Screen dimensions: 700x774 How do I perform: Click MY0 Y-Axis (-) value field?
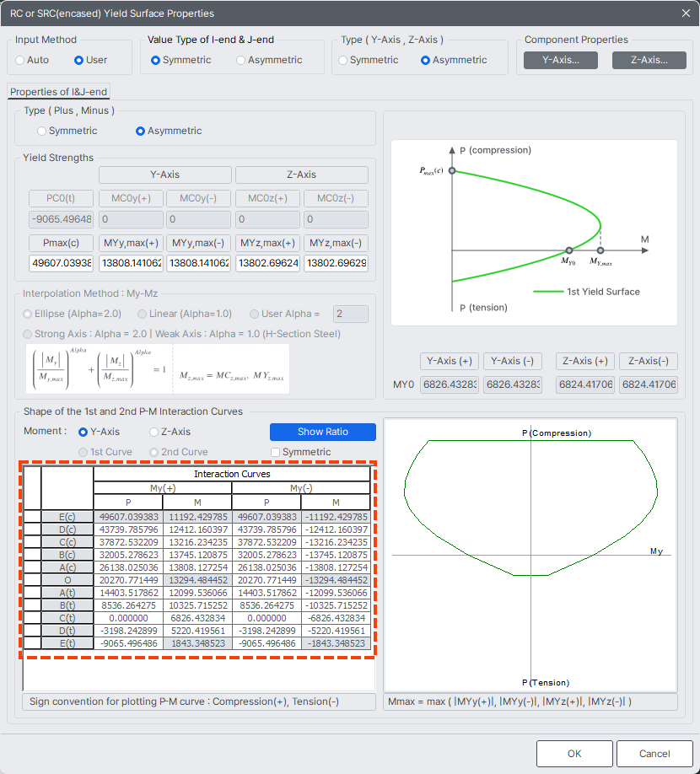coord(513,384)
